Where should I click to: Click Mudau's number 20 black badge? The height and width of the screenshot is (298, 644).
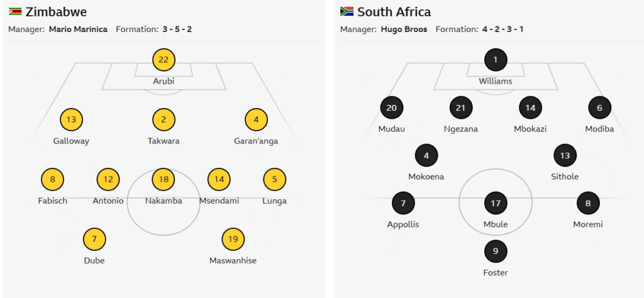pos(391,108)
